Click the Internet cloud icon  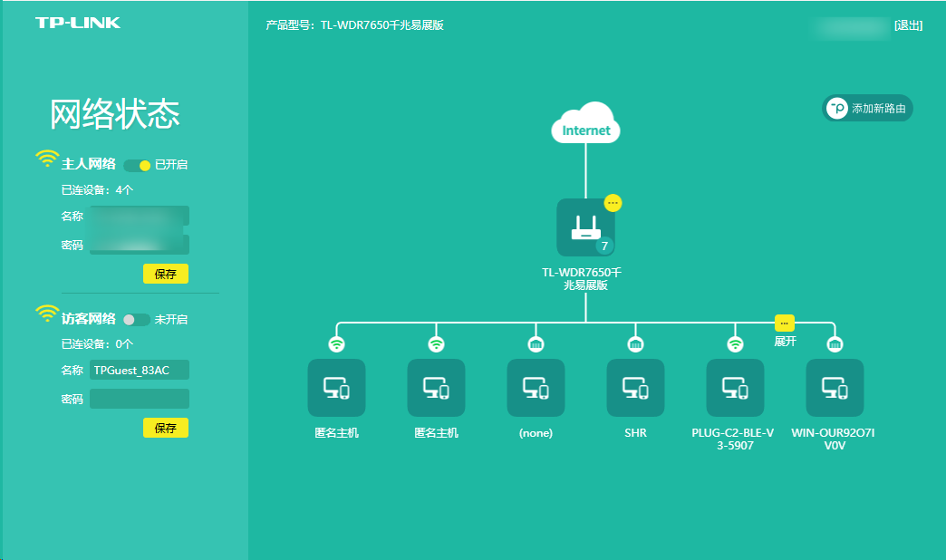[x=586, y=122]
